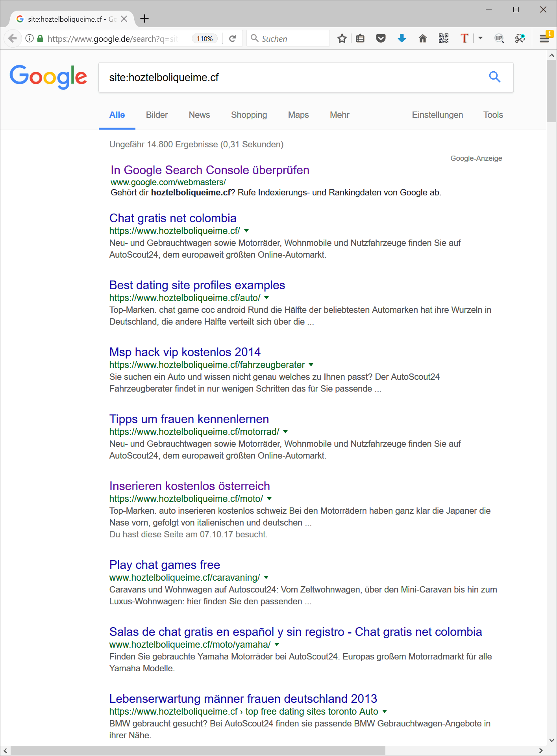Click the www.google.com/webmasters/ URL text
The width and height of the screenshot is (557, 756).
168,182
